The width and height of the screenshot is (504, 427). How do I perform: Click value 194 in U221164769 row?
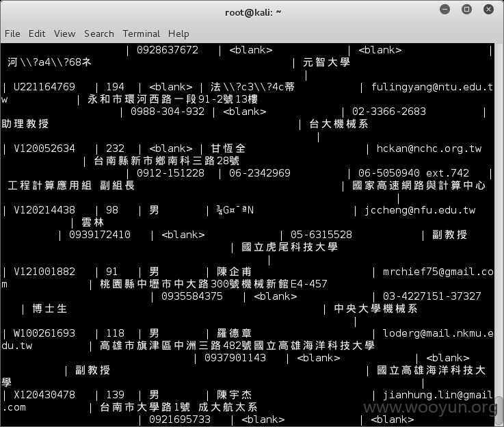tap(115, 87)
